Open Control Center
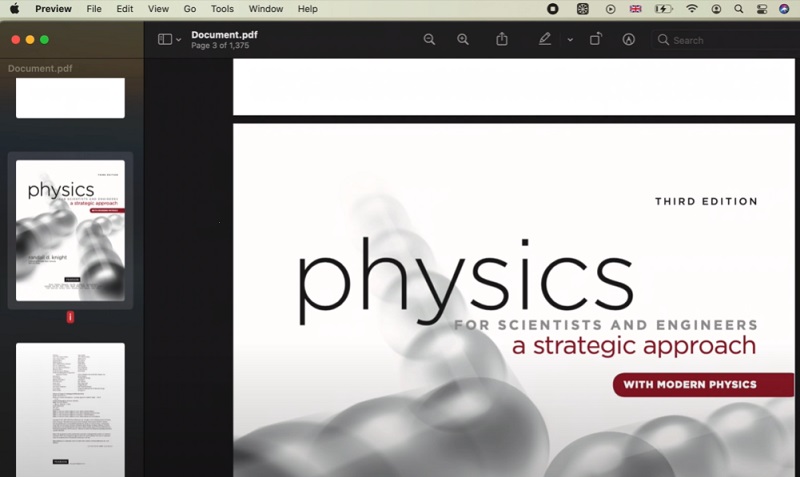 click(x=762, y=9)
